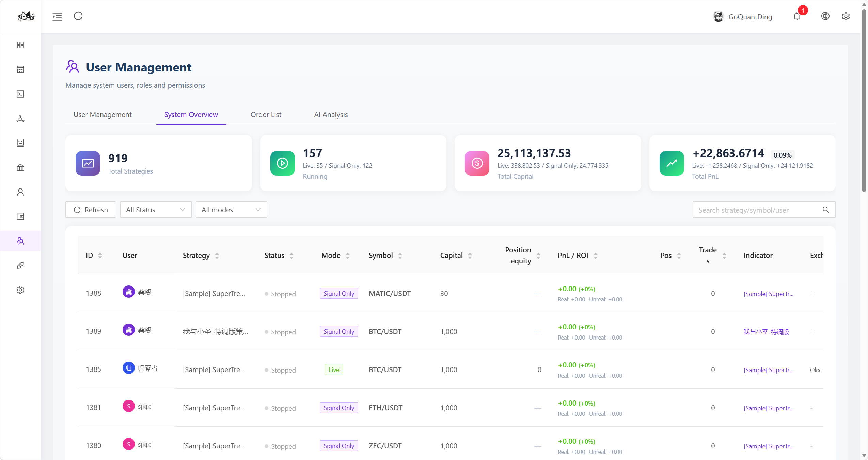Expand the All Status dropdown
This screenshot has height=460, width=868.
click(156, 210)
